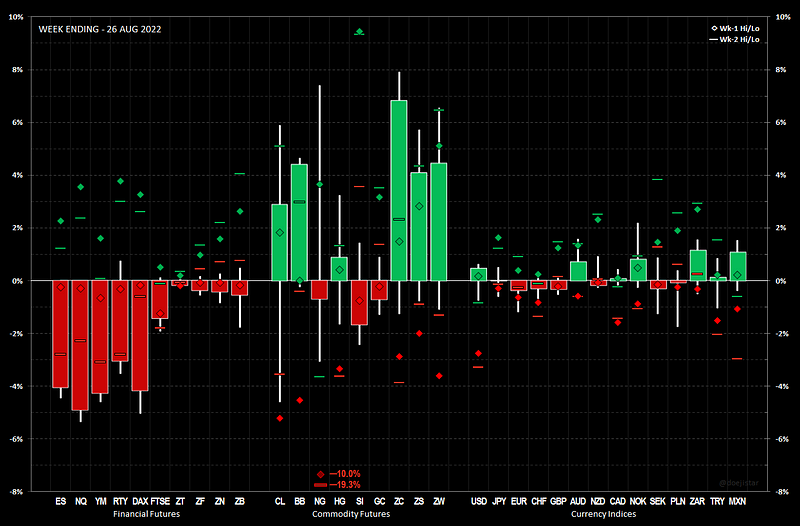Click the WEEK ENDING - 26 AUG 2022 title
This screenshot has width=800, height=526.
[x=100, y=29]
